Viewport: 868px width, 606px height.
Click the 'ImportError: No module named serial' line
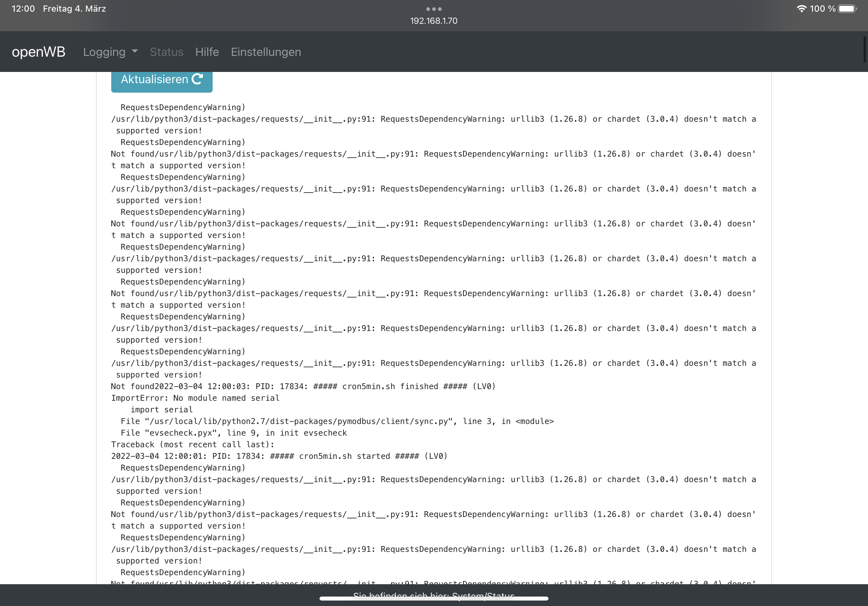pos(195,398)
